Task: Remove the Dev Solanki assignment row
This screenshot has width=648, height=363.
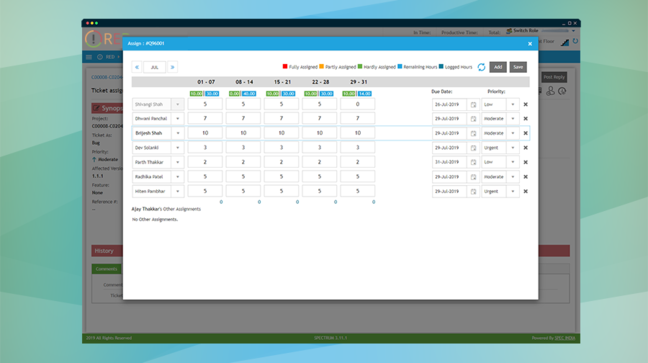Action: pyautogui.click(x=526, y=148)
